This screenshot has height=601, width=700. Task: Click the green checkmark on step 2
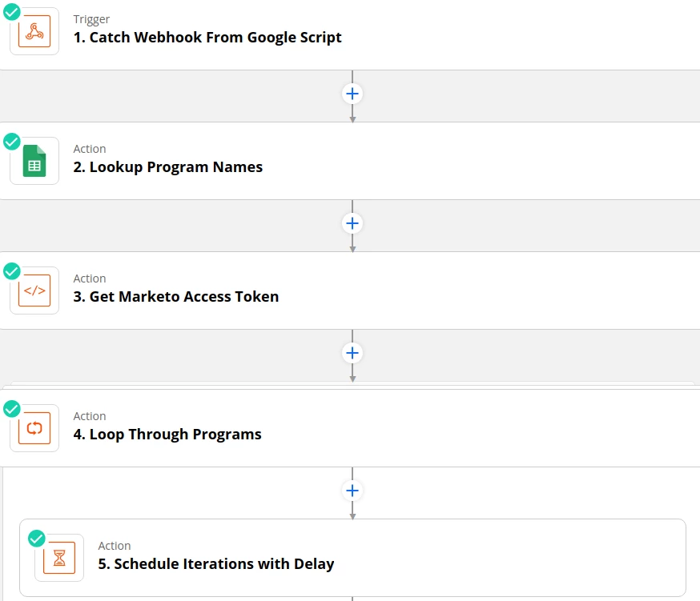(12, 142)
